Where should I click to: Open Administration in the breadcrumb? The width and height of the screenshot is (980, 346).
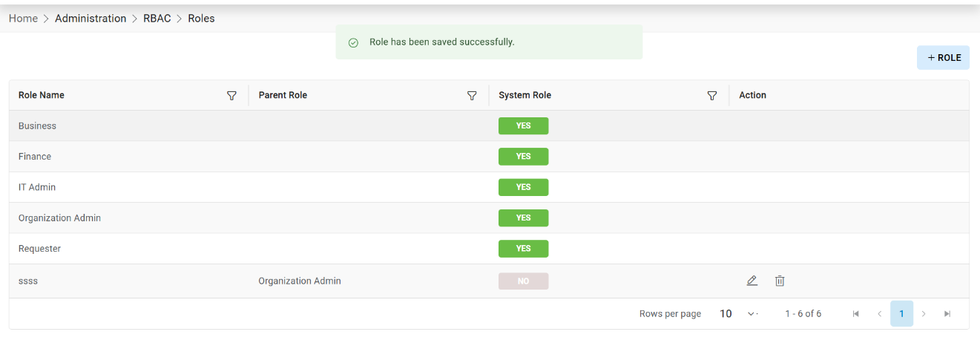(x=91, y=19)
